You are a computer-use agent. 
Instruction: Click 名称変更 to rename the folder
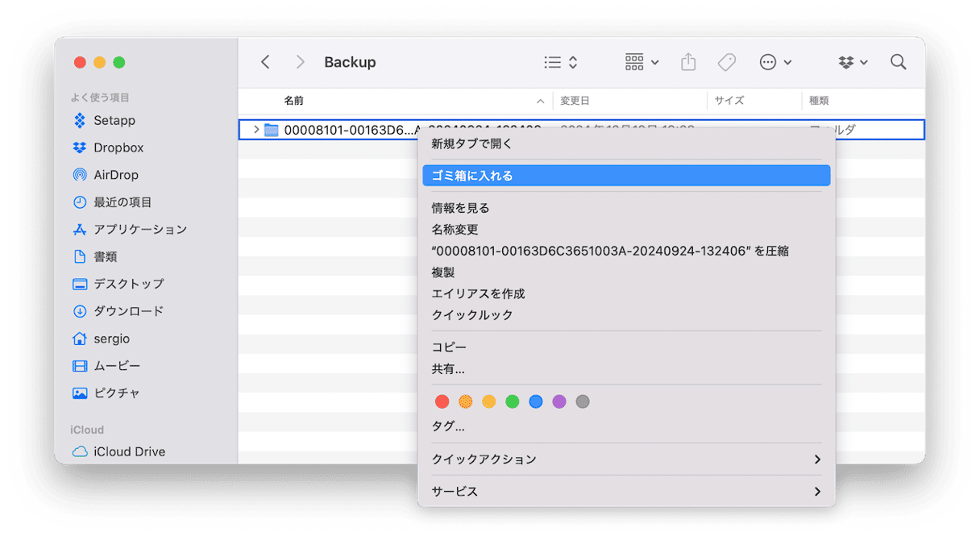(x=455, y=230)
